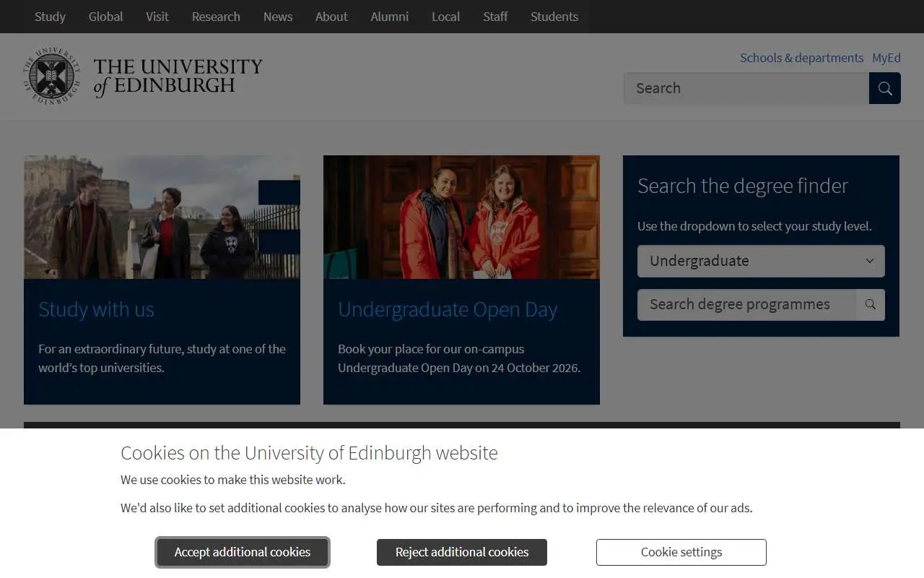Viewport: 924px width, 578px height.
Task: Open the About menu item
Action: coord(331,17)
